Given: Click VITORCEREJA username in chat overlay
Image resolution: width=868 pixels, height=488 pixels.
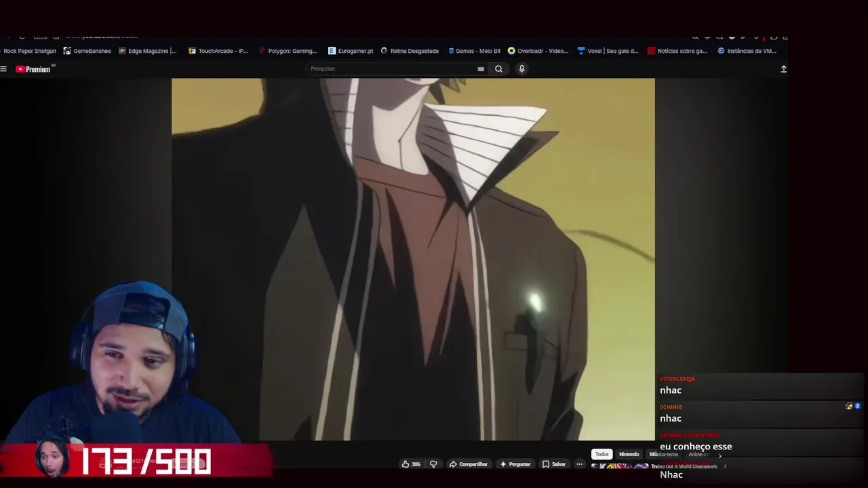Looking at the screenshot, I should 677,379.
